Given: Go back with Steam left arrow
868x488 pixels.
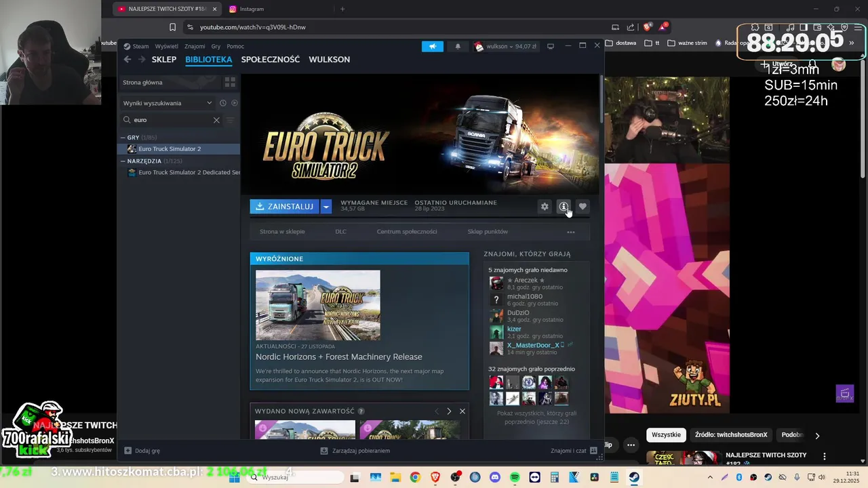Looking at the screenshot, I should click(x=127, y=60).
